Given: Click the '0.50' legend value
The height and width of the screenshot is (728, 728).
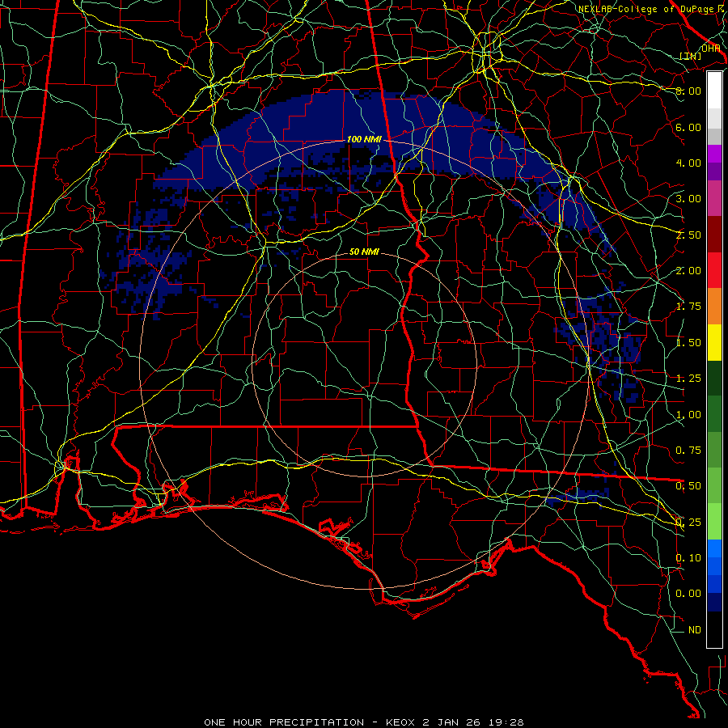Looking at the screenshot, I should click(688, 486).
